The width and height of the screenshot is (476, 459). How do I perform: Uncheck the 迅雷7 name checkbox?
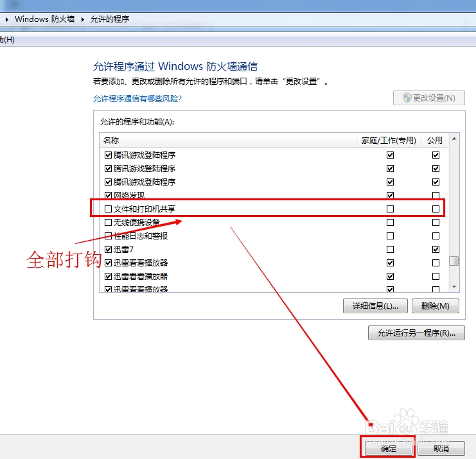pyautogui.click(x=108, y=249)
